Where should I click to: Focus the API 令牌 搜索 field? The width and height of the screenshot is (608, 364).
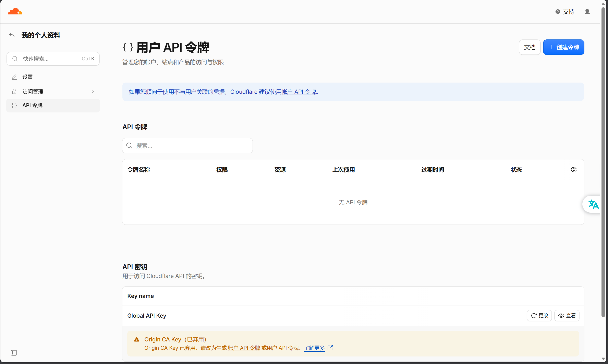pyautogui.click(x=187, y=145)
